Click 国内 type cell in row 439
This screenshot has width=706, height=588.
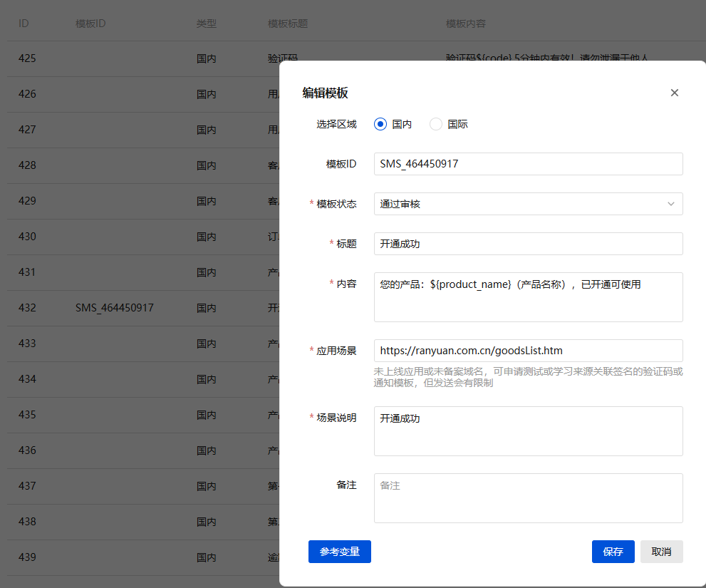tap(206, 557)
